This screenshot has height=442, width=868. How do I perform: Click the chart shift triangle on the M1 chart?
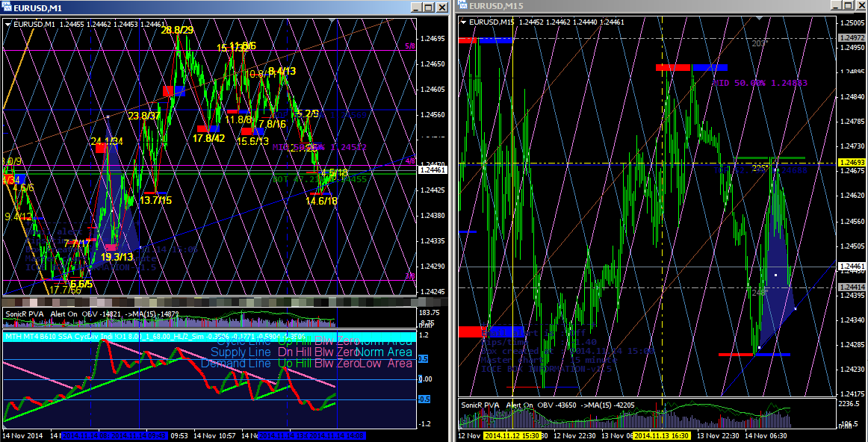pyautogui.click(x=332, y=19)
